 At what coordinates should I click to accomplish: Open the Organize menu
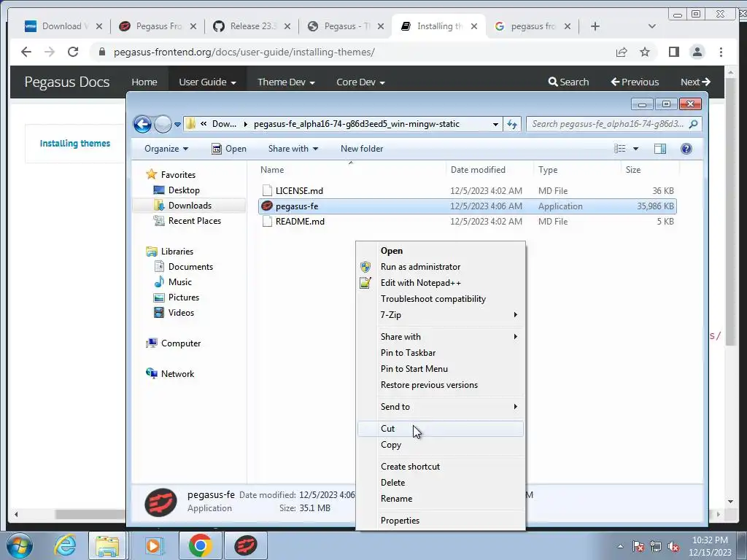pyautogui.click(x=166, y=149)
